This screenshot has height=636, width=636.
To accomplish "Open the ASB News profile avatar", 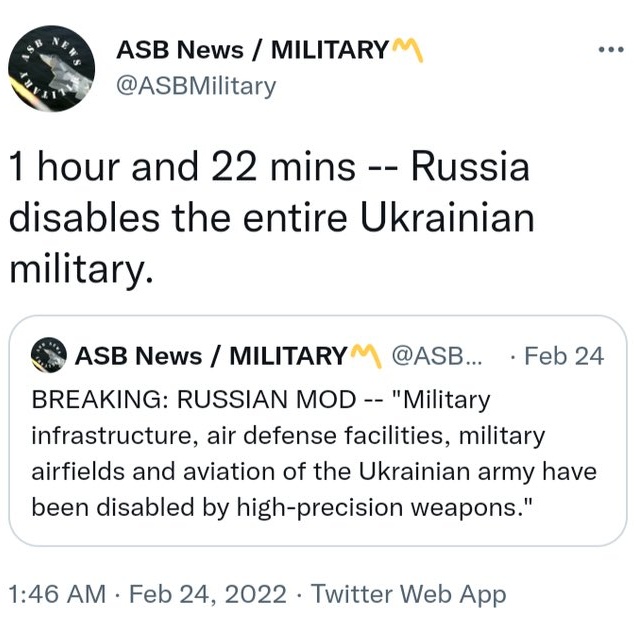I will click(51, 68).
